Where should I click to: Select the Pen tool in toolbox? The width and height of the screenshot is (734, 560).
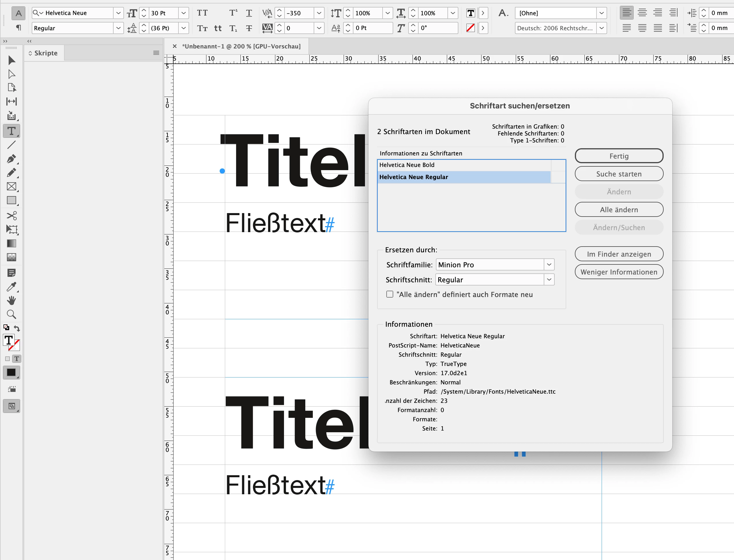coord(11,159)
